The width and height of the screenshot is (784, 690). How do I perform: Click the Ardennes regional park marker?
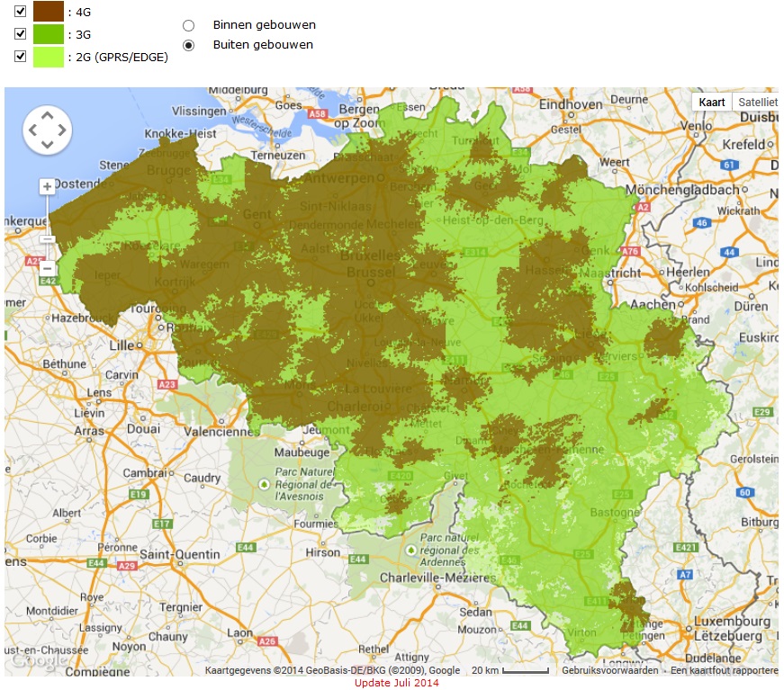tap(411, 550)
